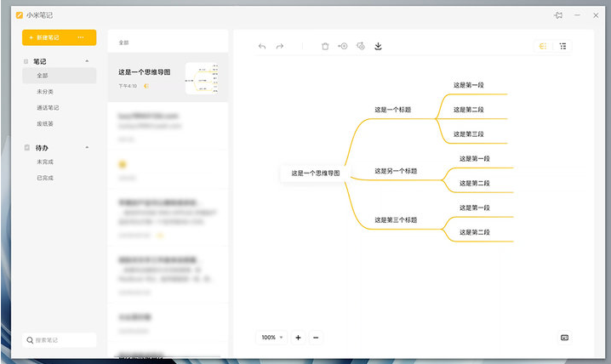Open keyboard shortcuts icon at bottom right
Screen dimensions: 611x364
(x=565, y=338)
